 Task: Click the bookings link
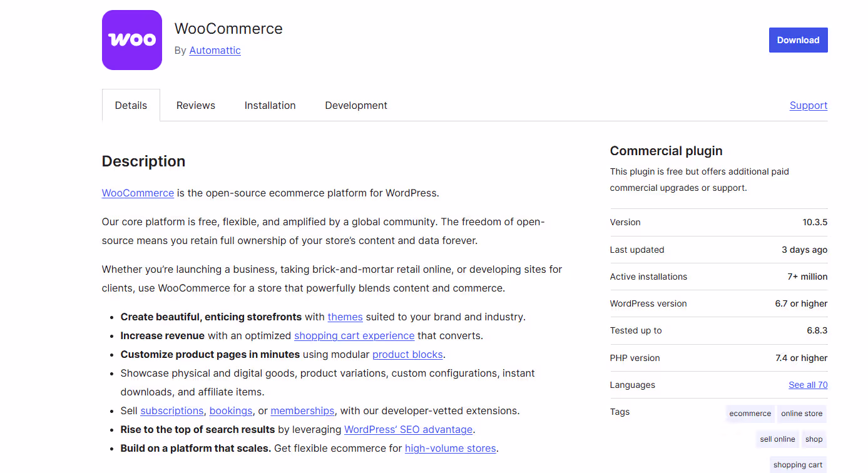click(230, 410)
